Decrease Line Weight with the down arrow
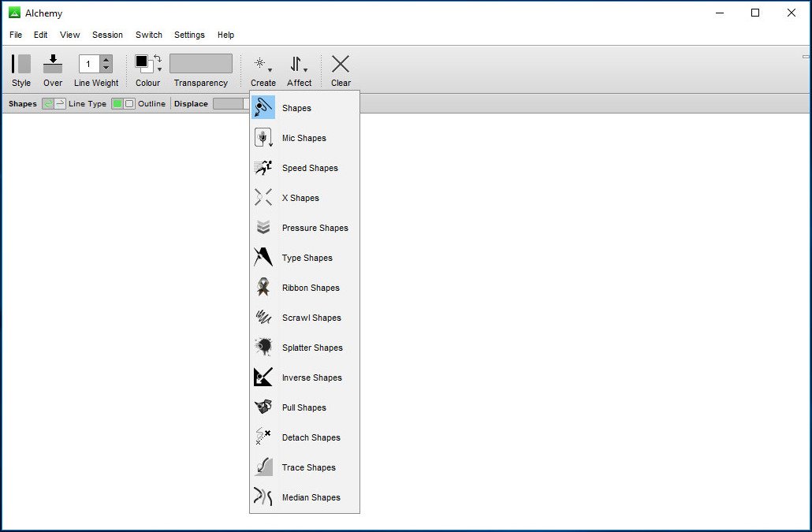812x532 pixels. [106, 69]
